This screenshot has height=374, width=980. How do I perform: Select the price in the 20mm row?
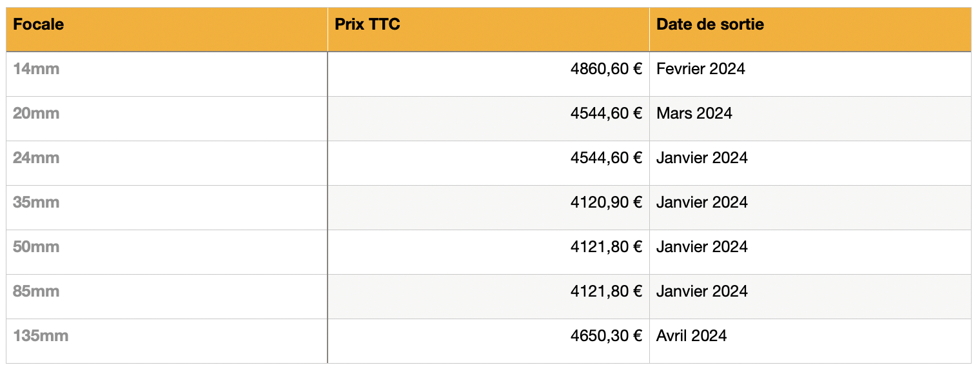(x=606, y=113)
